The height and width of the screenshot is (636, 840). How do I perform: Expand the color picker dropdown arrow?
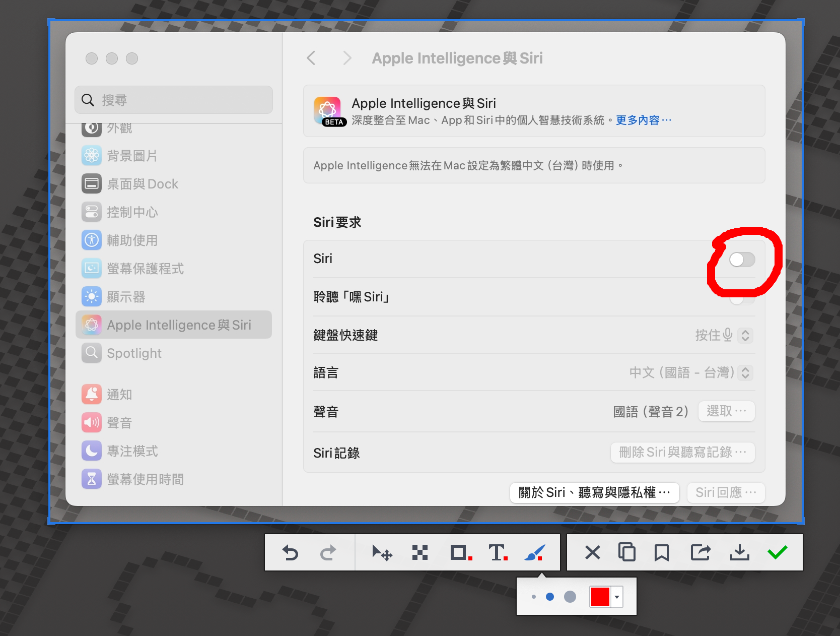(x=617, y=597)
